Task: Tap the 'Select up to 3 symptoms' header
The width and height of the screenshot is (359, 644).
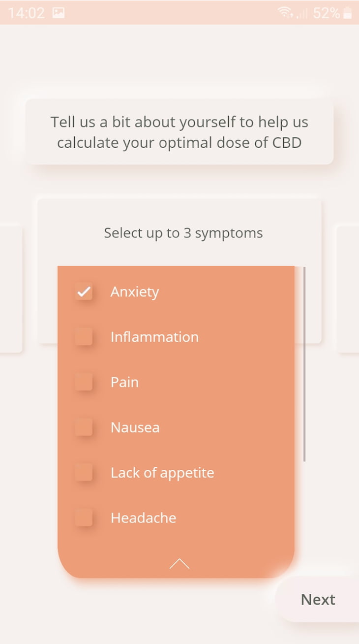Action: click(183, 233)
